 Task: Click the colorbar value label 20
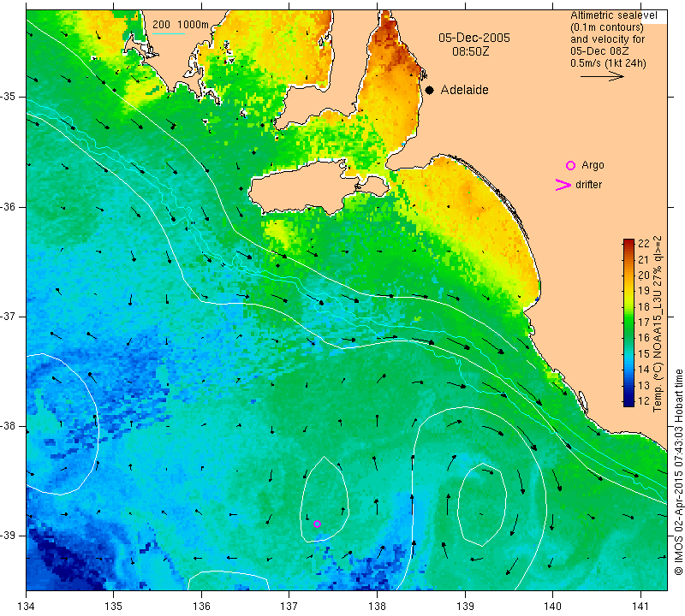click(x=644, y=275)
